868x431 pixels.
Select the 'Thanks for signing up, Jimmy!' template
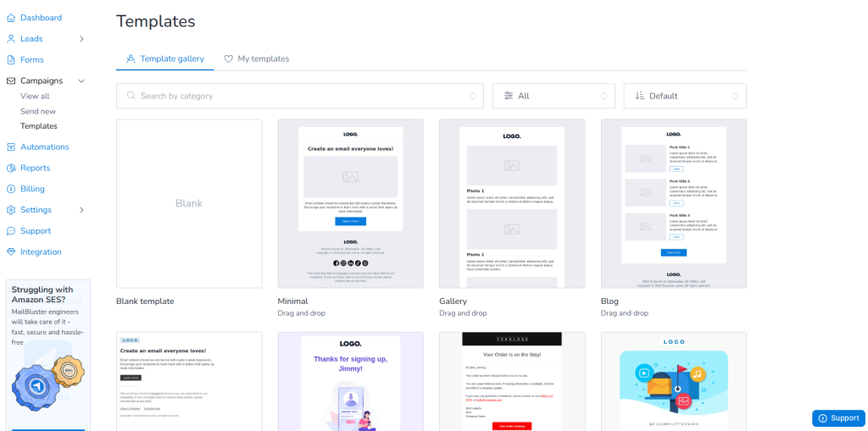(350, 382)
